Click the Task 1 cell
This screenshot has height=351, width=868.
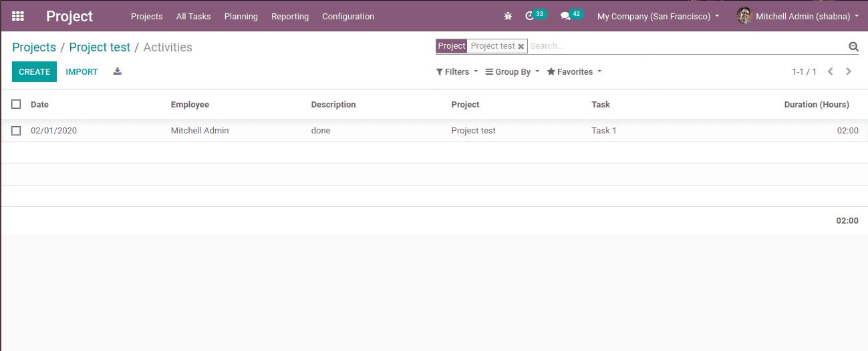604,131
